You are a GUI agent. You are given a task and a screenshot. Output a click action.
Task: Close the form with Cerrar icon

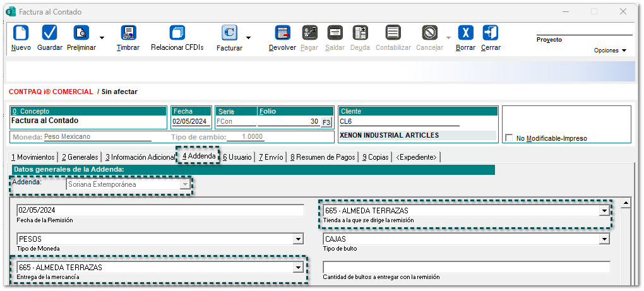491,33
